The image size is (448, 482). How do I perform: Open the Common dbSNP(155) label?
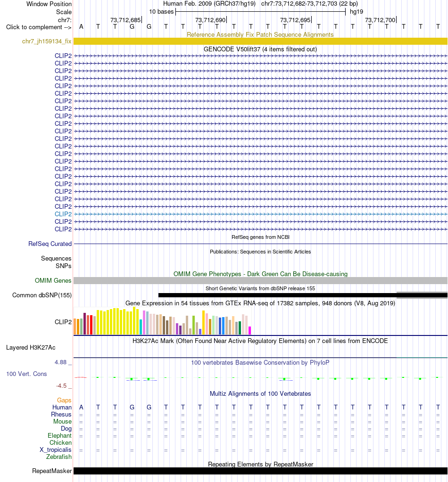point(42,295)
